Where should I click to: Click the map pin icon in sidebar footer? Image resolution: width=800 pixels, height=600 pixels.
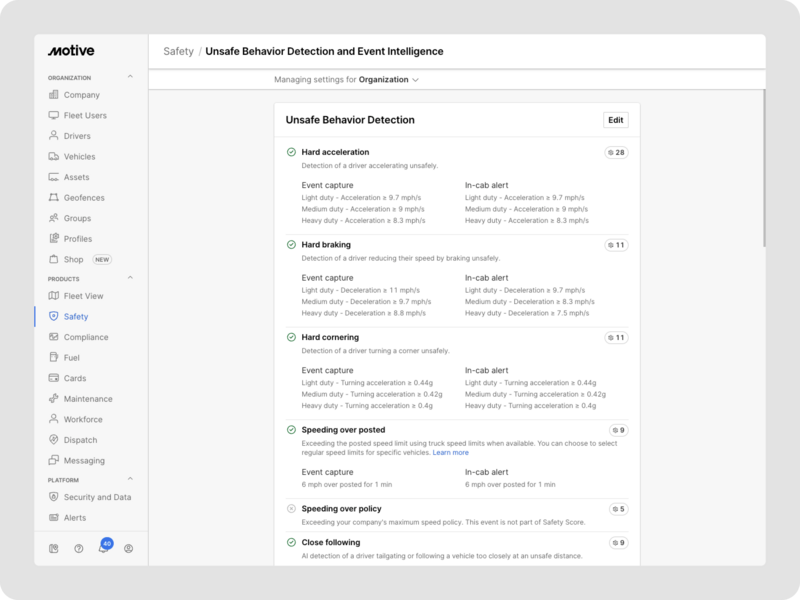click(x=54, y=548)
